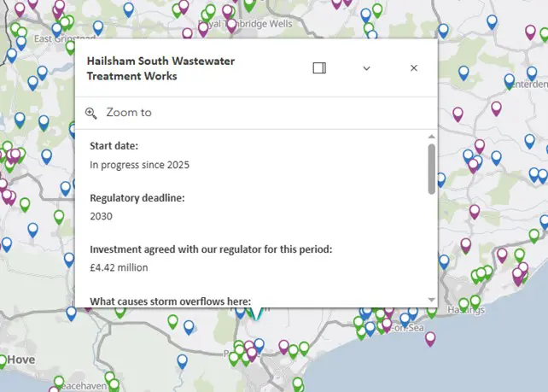Collapse the popup using the chevron
The width and height of the screenshot is (548, 392).
[366, 68]
